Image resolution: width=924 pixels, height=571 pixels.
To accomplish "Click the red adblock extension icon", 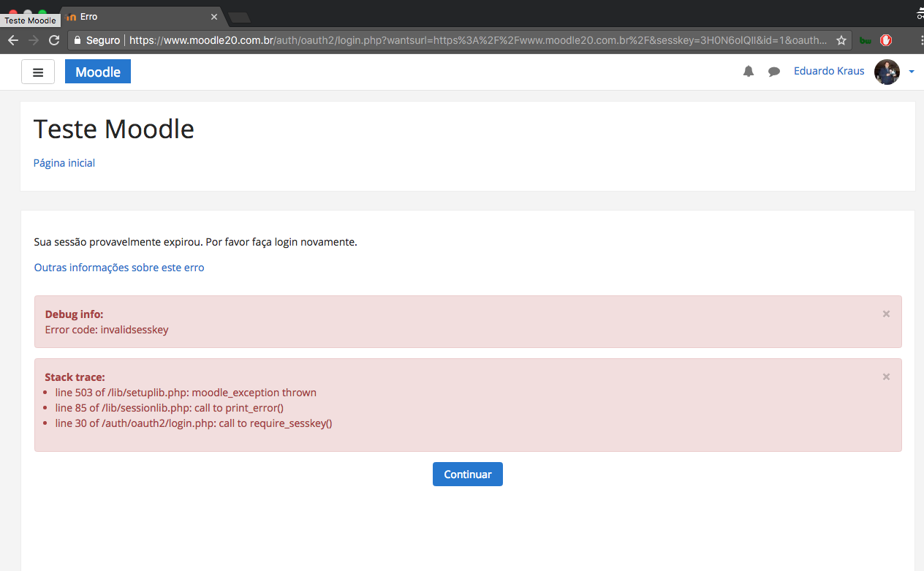I will (x=886, y=40).
